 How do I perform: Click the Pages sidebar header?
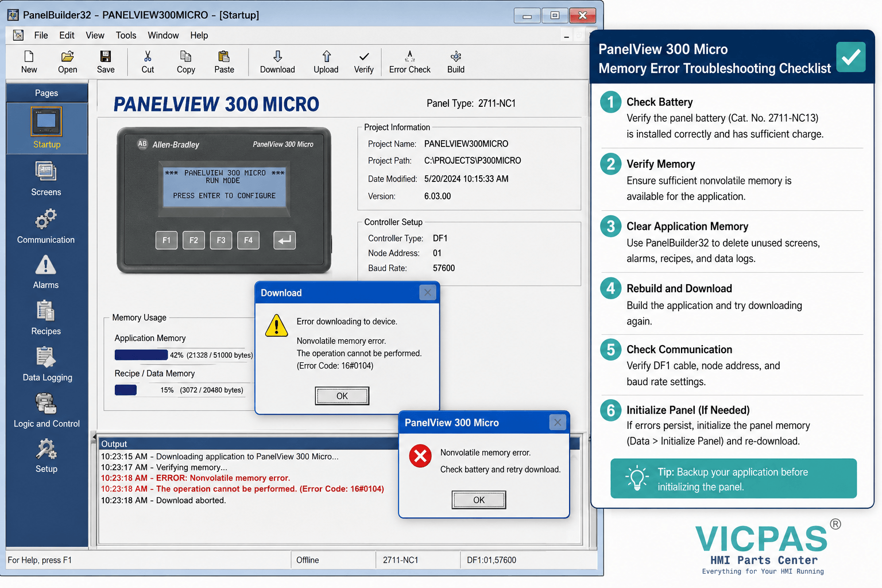(x=47, y=93)
